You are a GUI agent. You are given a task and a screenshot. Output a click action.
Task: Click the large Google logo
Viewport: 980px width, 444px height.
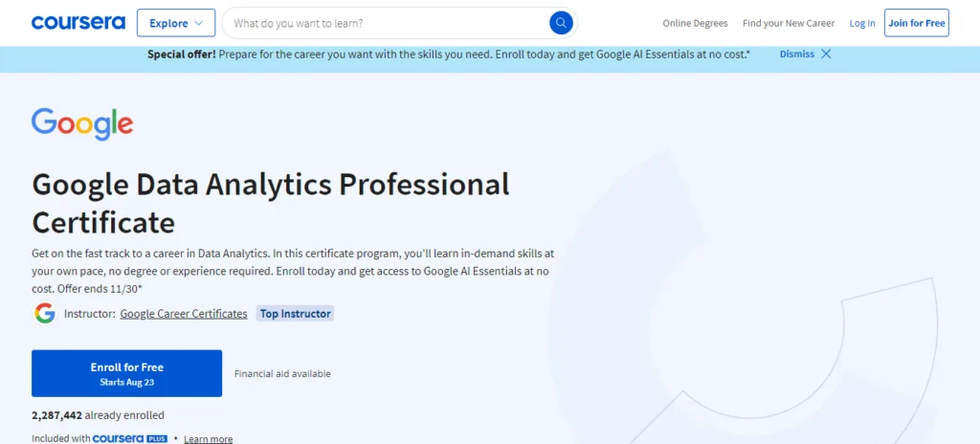(82, 125)
